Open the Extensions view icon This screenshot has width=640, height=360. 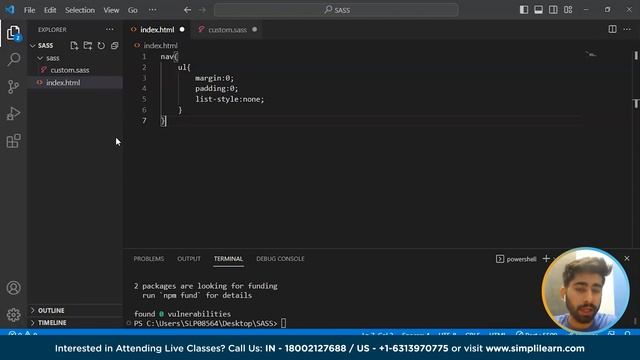coord(13,141)
